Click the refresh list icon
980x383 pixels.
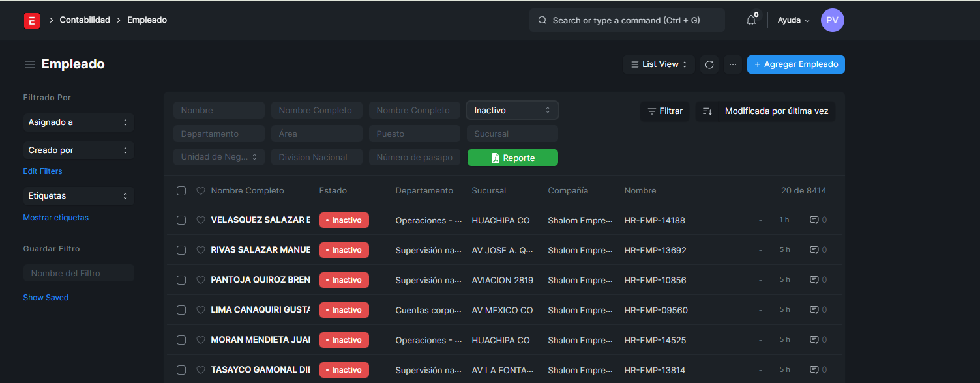[x=709, y=64]
